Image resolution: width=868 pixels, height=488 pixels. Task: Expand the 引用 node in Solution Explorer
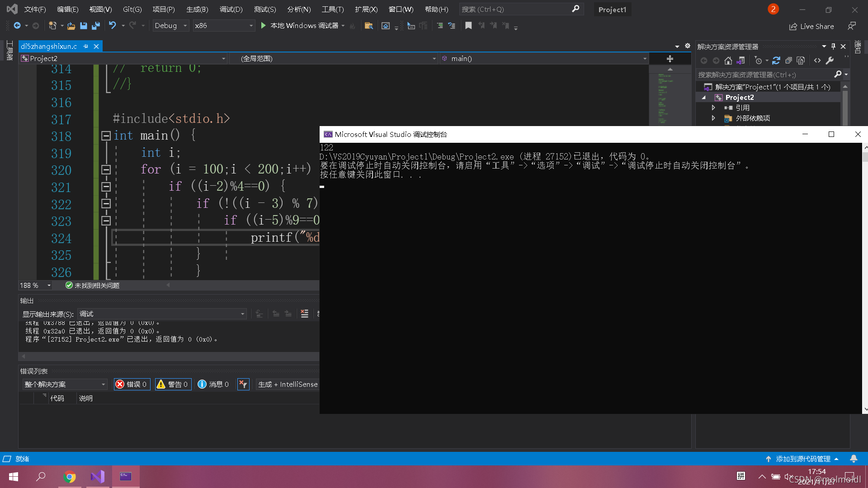(x=713, y=107)
